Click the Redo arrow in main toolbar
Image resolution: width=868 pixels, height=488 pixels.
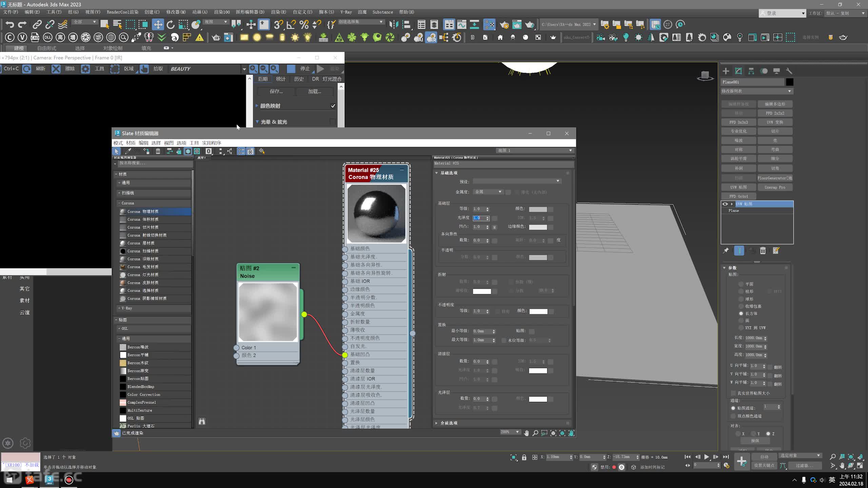(x=22, y=24)
